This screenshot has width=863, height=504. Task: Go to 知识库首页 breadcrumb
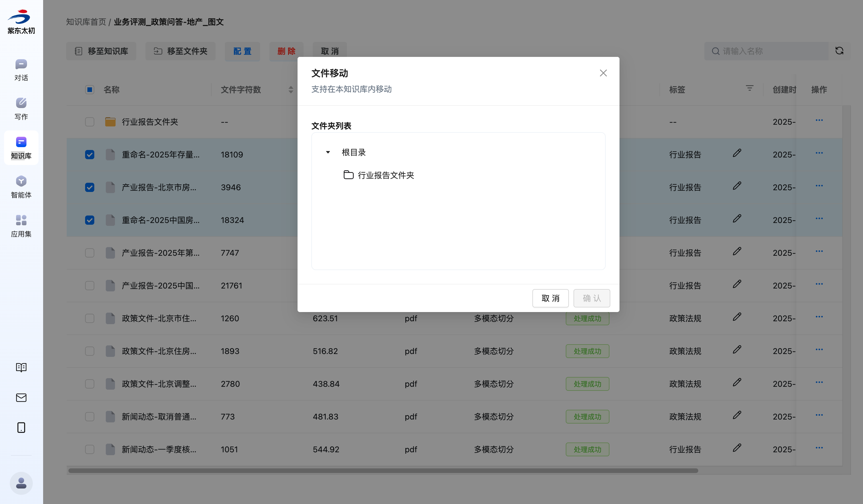pyautogui.click(x=86, y=22)
